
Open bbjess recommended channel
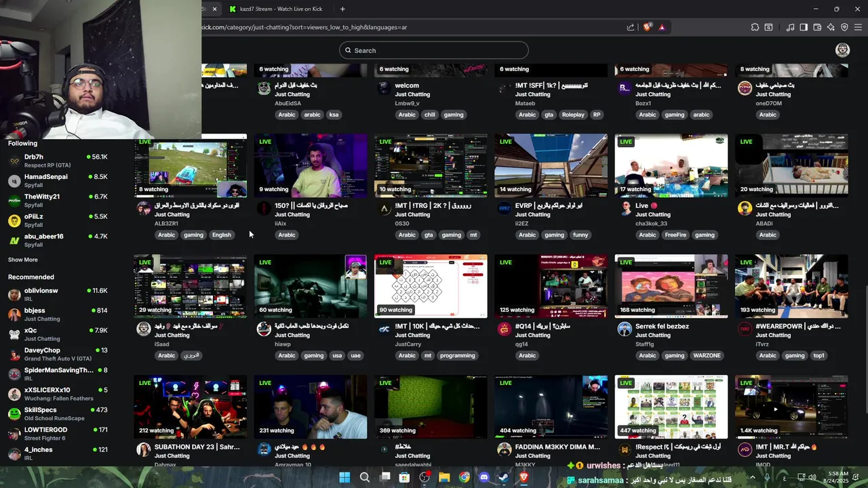coord(58,314)
